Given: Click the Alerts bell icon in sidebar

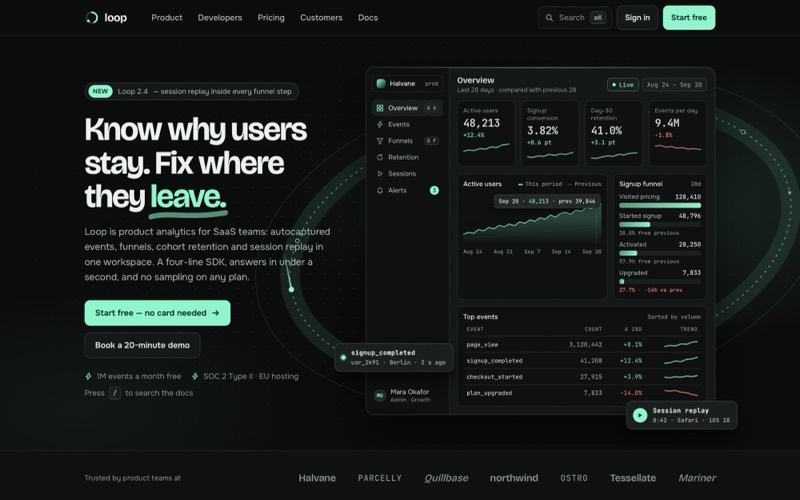Looking at the screenshot, I should (380, 190).
